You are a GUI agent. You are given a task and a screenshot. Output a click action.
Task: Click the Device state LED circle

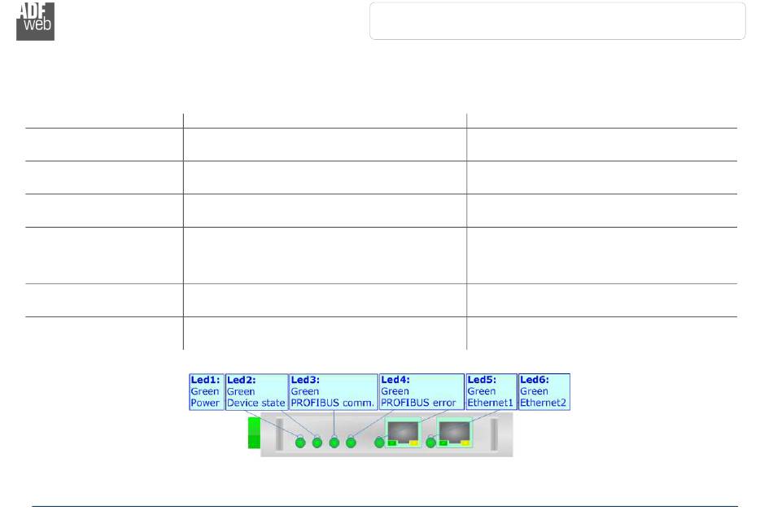317,443
